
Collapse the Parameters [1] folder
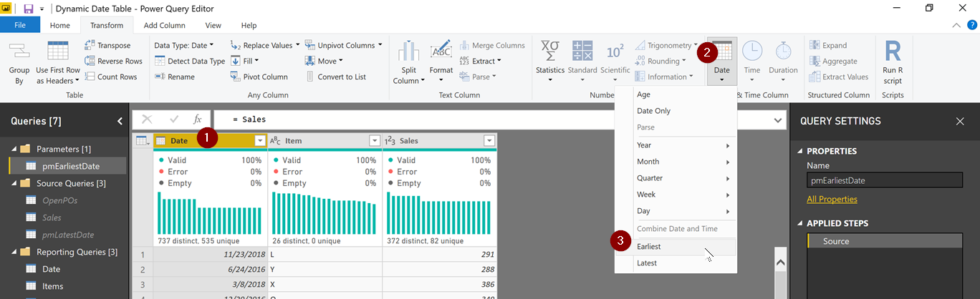click(x=12, y=149)
